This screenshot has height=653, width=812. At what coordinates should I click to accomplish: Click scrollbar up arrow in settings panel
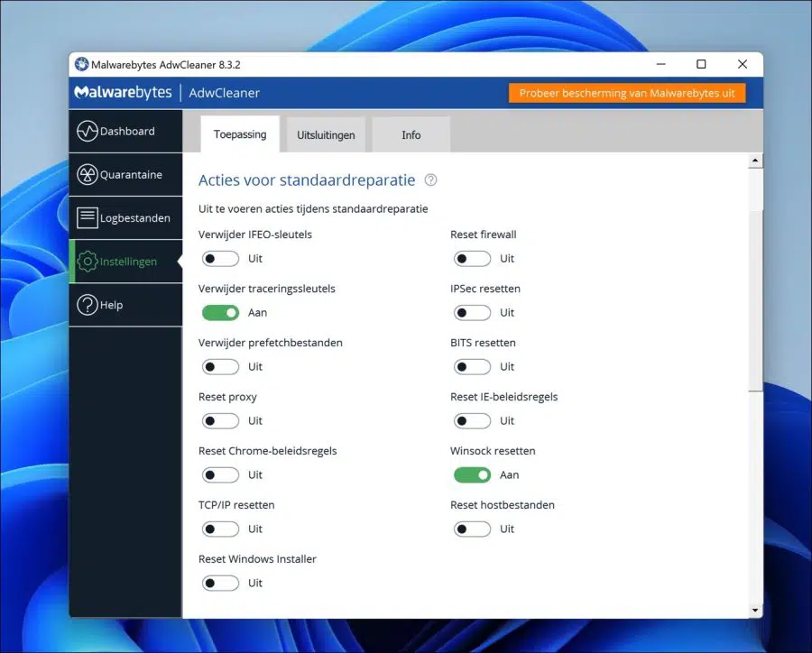[x=755, y=161]
